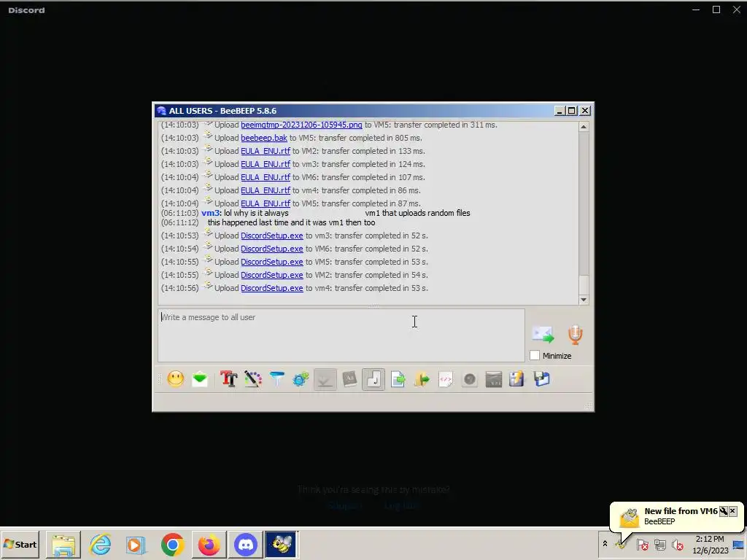Focus the 'Write a message to all user' field
The width and height of the screenshot is (747, 560).
tap(341, 335)
